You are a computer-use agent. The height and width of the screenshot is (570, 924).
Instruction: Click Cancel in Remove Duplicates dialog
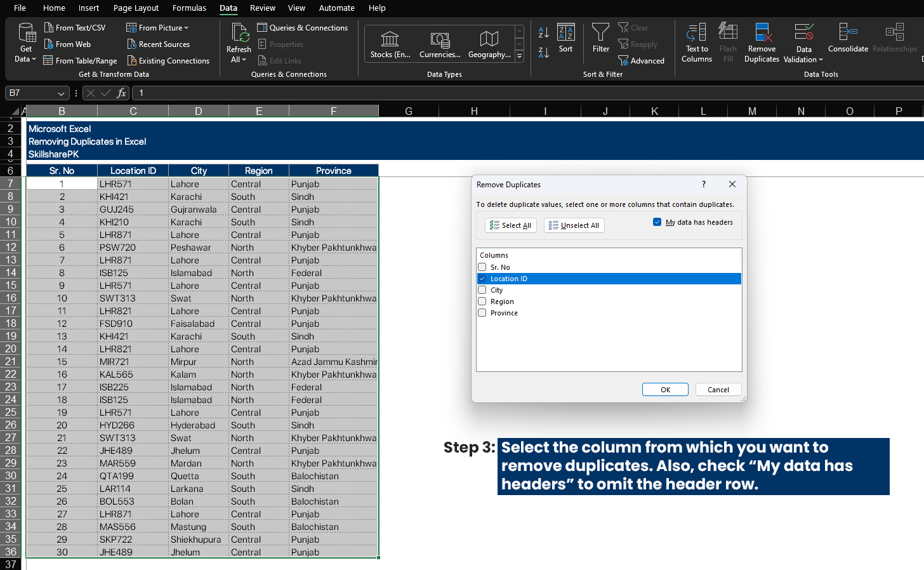(x=718, y=390)
